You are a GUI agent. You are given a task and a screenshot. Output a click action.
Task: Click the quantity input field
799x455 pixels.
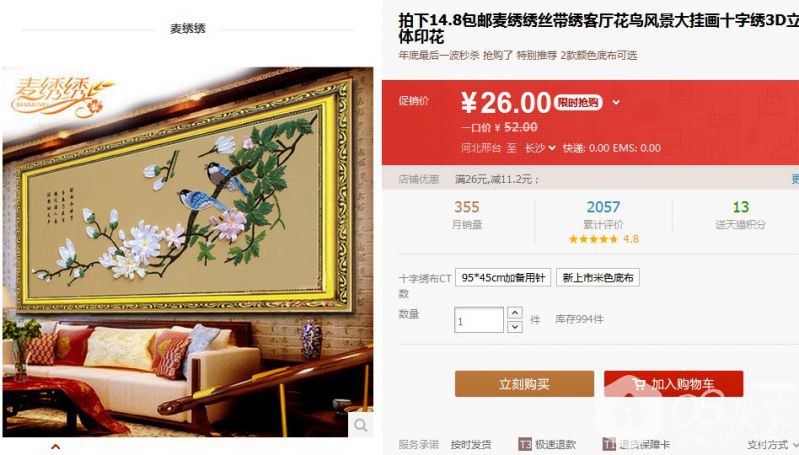tap(479, 320)
